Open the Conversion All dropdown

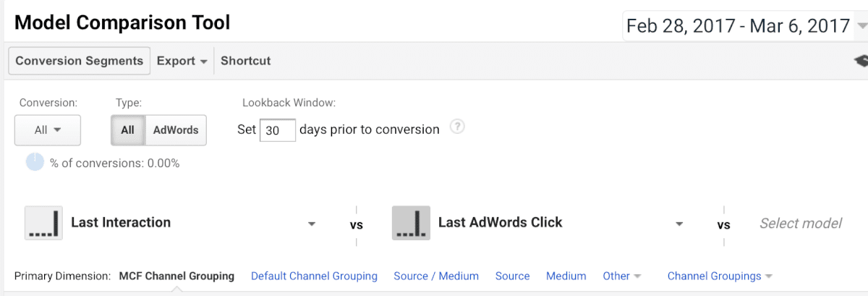coord(48,130)
